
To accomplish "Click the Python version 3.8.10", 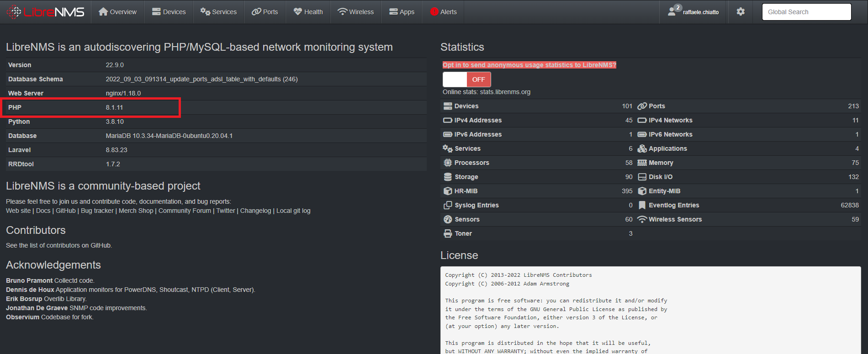I will click(115, 122).
